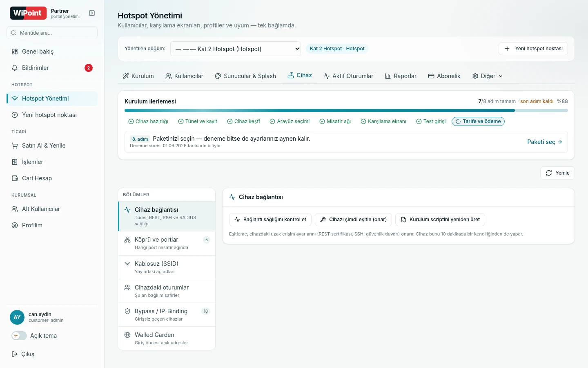Open İşlemler receipt icon
The image size is (588, 368).
tap(15, 162)
